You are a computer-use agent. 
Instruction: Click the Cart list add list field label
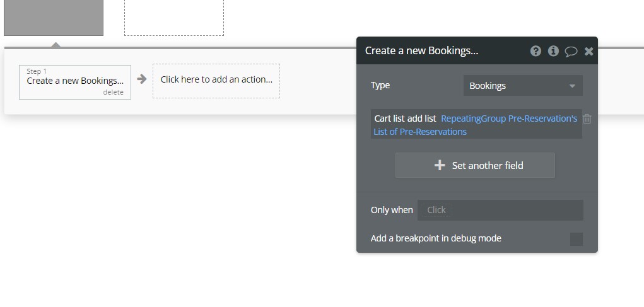(405, 119)
